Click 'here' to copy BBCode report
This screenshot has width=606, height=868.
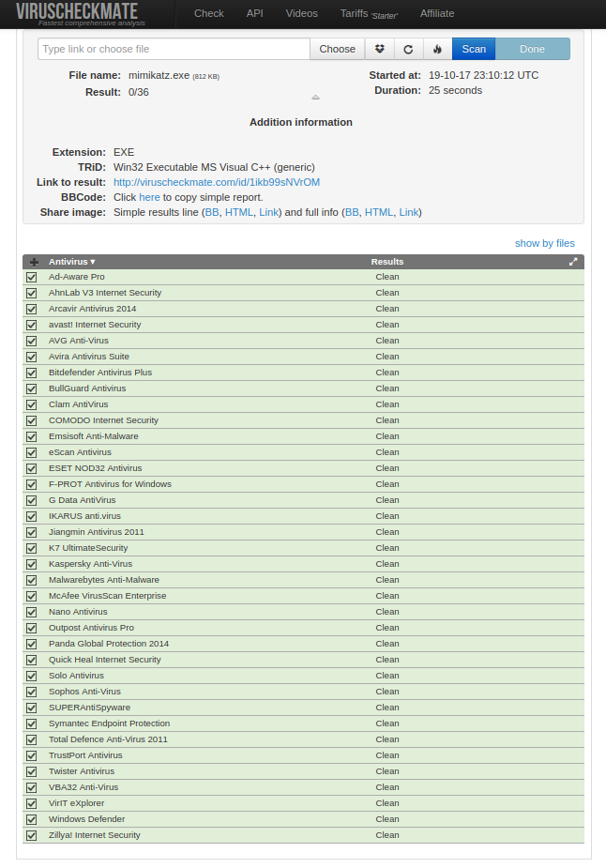tap(149, 197)
